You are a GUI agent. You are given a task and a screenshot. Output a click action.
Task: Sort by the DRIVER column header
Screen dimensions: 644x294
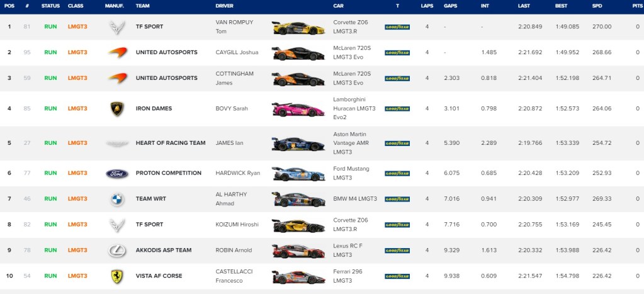[x=224, y=6]
